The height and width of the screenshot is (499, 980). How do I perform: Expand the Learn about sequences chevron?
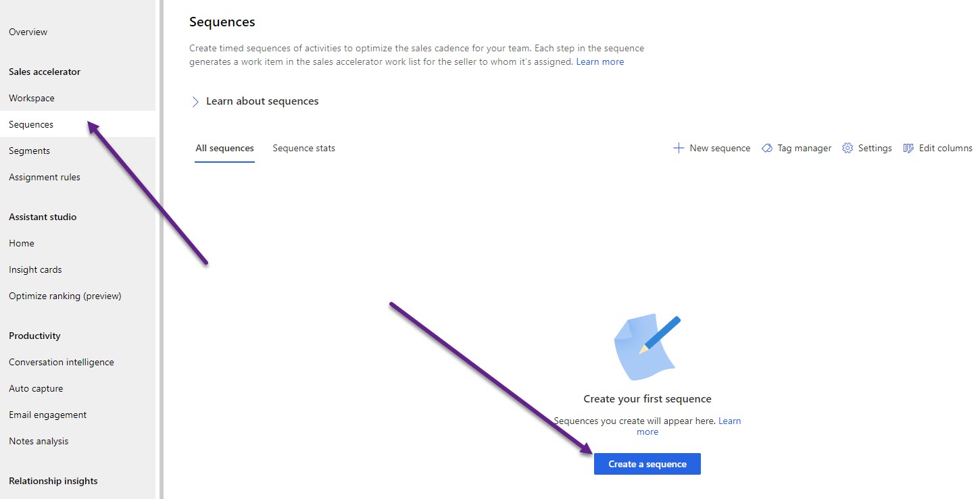pyautogui.click(x=195, y=101)
